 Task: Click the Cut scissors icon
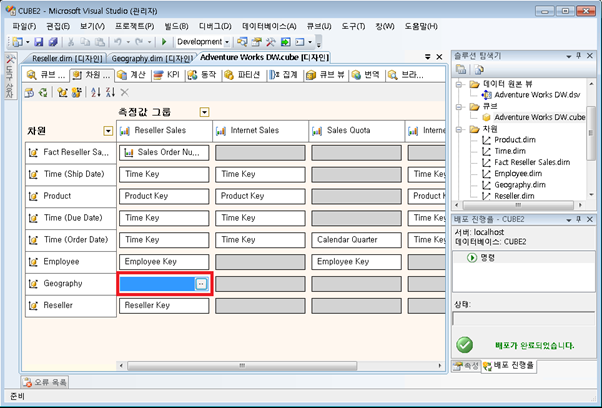tap(71, 41)
